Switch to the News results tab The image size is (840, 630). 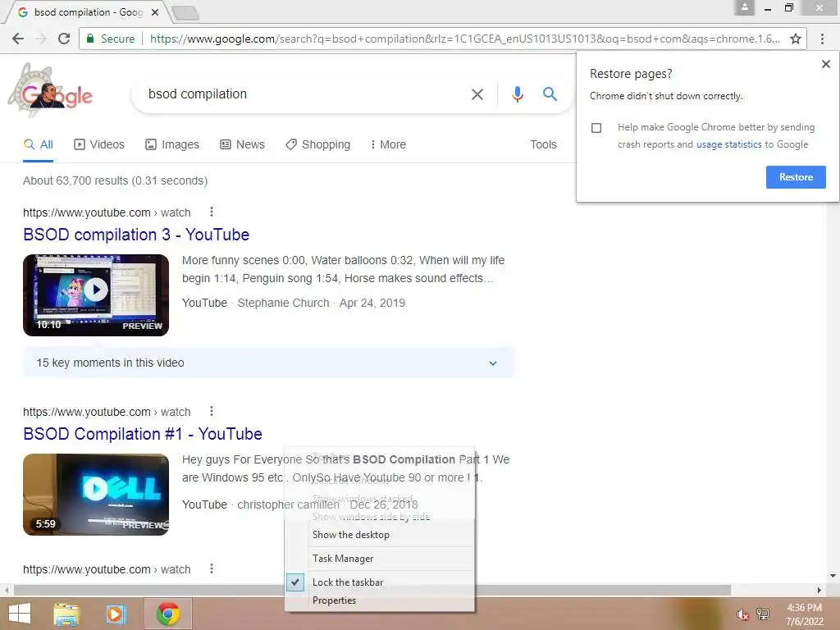tap(242, 144)
